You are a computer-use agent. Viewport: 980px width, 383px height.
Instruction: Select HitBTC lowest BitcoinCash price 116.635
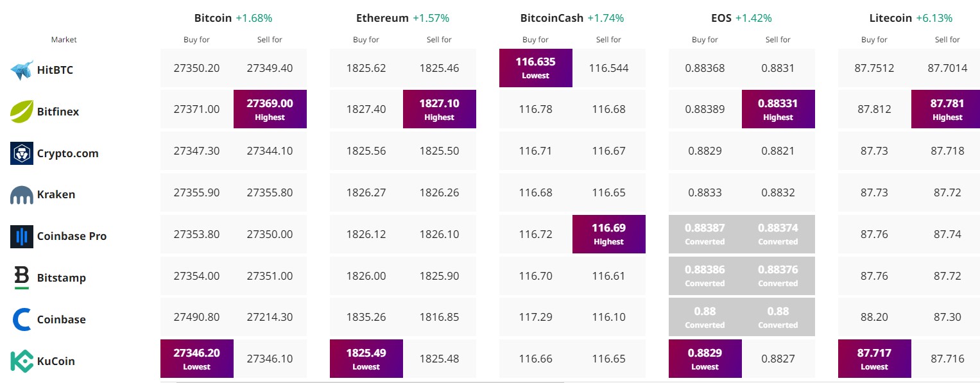tap(536, 68)
